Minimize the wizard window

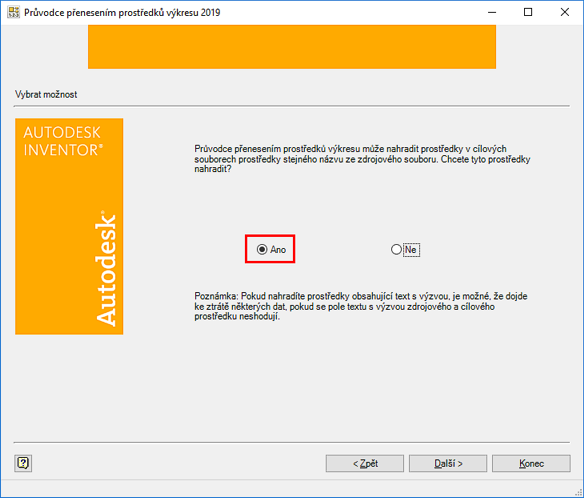pyautogui.click(x=492, y=12)
